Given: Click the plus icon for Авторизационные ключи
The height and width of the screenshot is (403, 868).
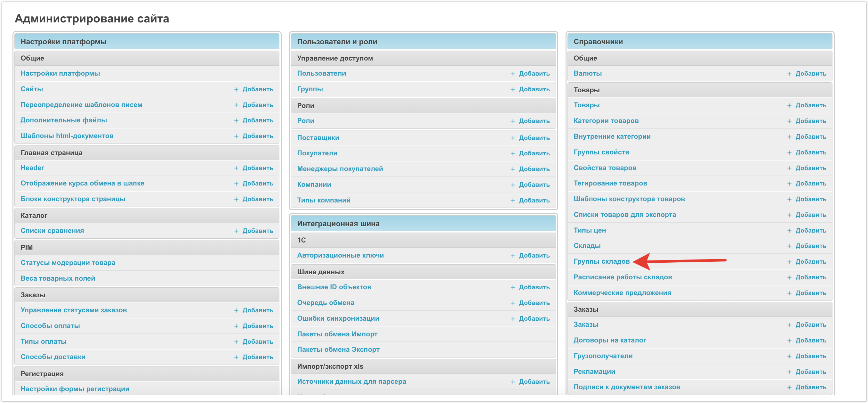Looking at the screenshot, I should [512, 256].
